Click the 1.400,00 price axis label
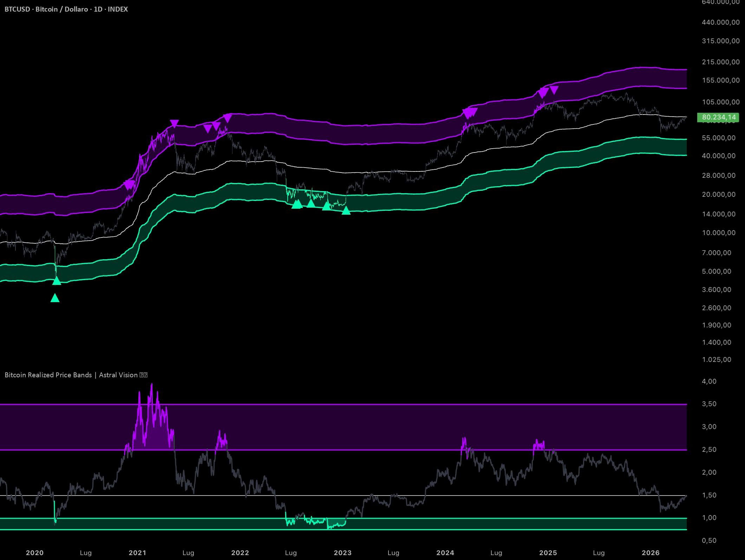Image resolution: width=745 pixels, height=560 pixels. pos(717,342)
